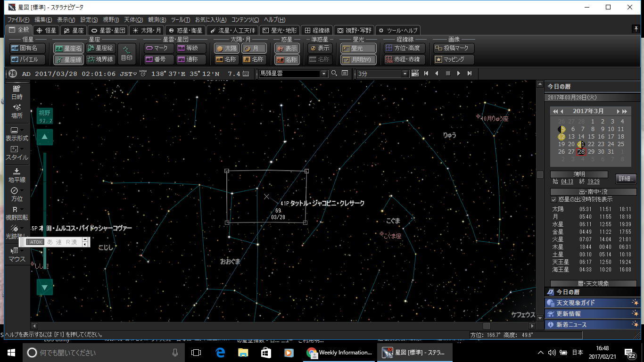Toggle planet display (惑星 表示)
The height and width of the screenshot is (362, 644).
pyautogui.click(x=287, y=48)
